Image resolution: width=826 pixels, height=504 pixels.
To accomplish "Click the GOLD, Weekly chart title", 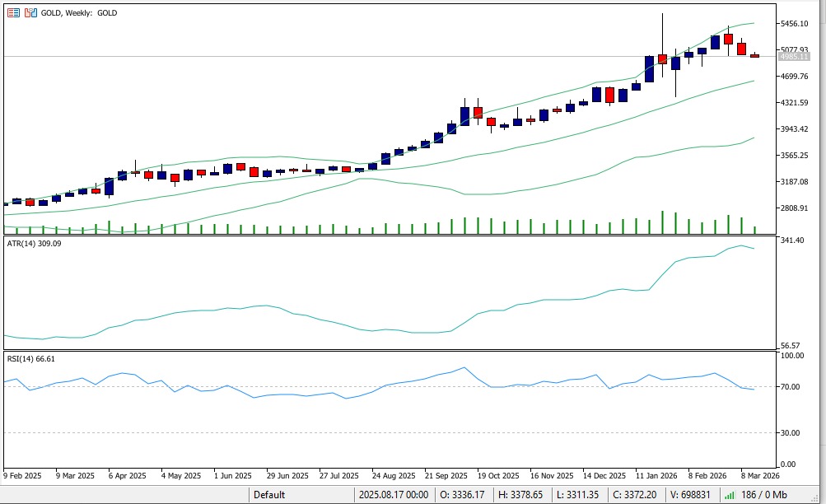I will point(80,13).
